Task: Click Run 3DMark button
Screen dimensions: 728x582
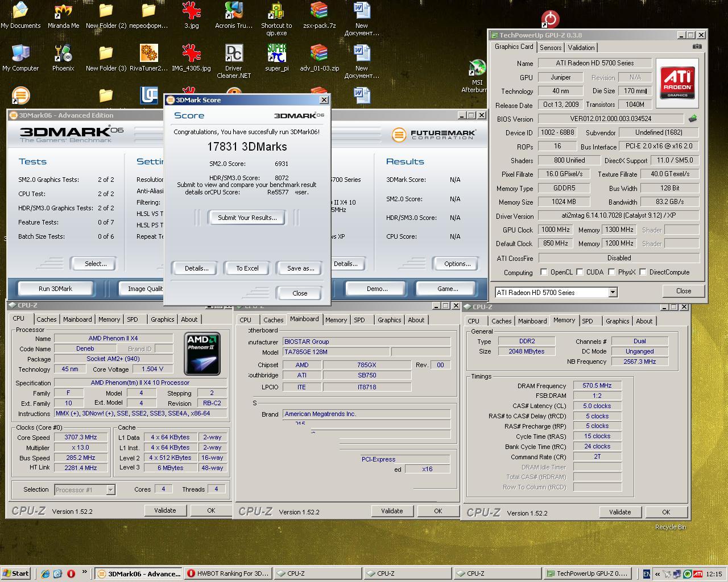Action: click(x=55, y=289)
